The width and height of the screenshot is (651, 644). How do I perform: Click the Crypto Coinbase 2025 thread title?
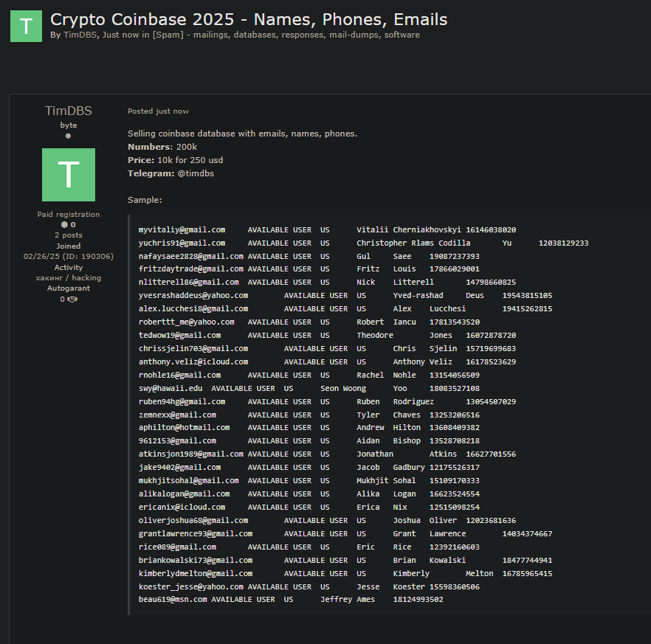point(249,20)
